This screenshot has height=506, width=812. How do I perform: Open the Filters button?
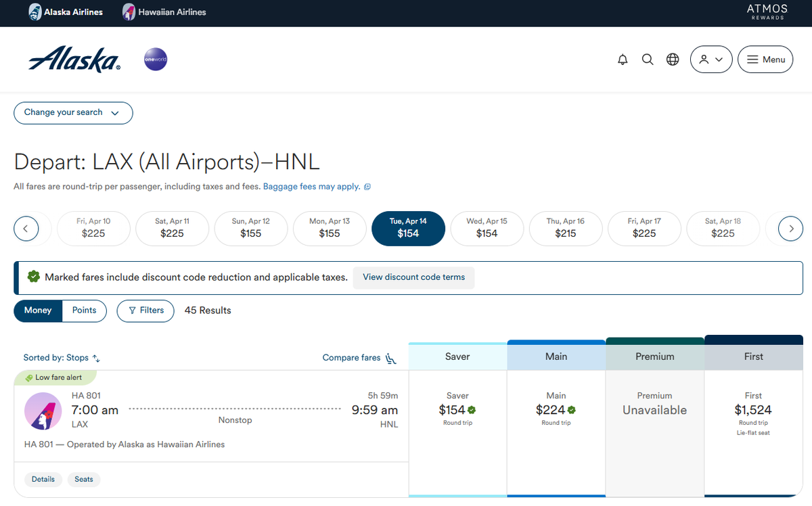click(145, 310)
